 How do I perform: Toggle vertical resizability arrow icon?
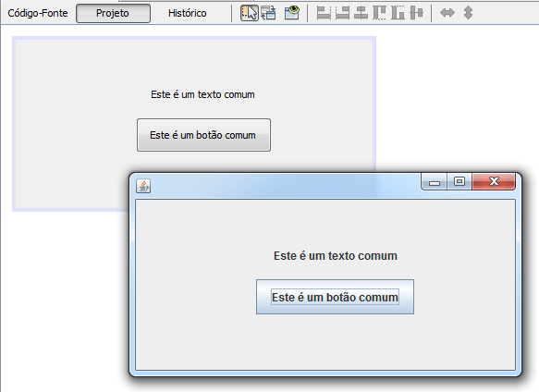tap(468, 13)
